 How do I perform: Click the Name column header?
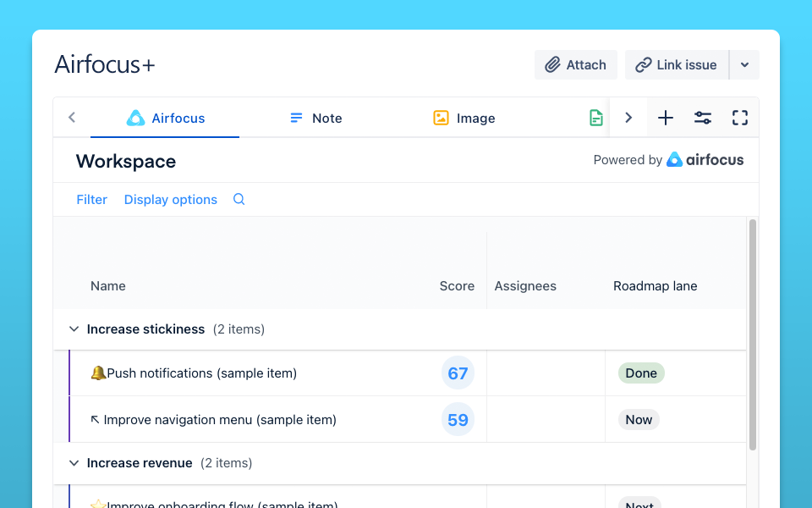(108, 286)
